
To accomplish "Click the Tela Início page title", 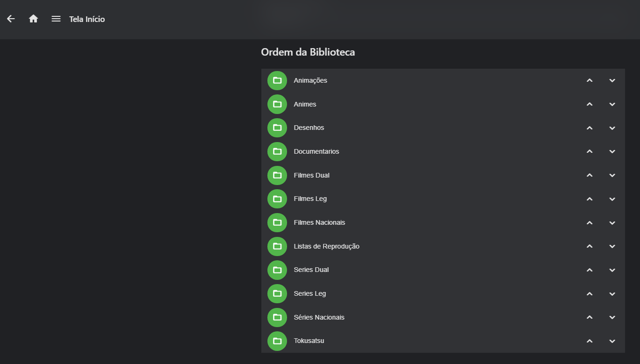I will click(x=87, y=19).
